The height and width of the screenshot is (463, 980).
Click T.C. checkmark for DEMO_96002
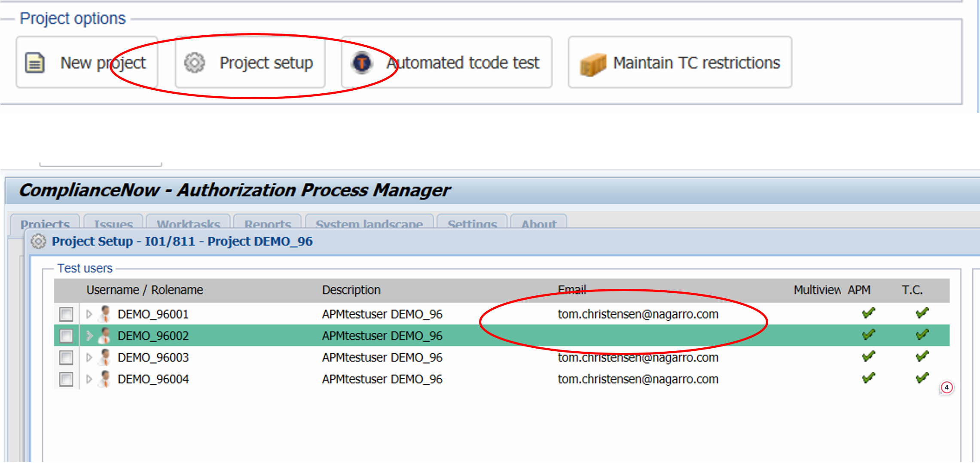(922, 334)
